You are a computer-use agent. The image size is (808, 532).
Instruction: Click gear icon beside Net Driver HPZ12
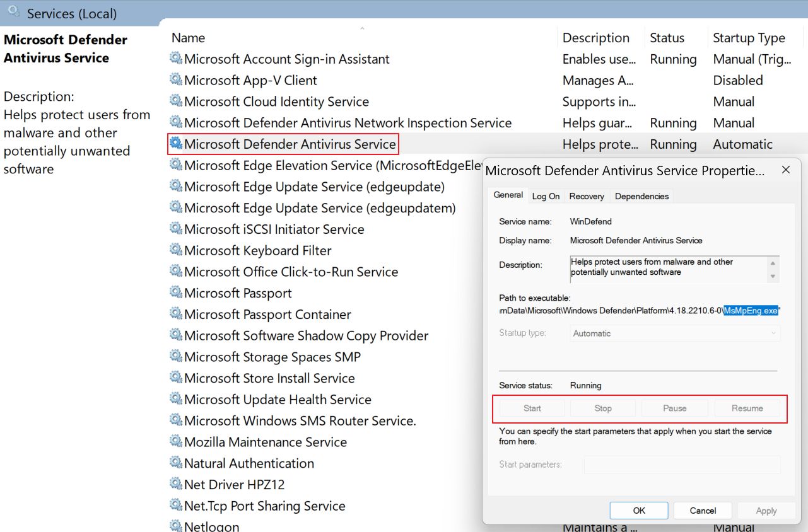pos(176,484)
